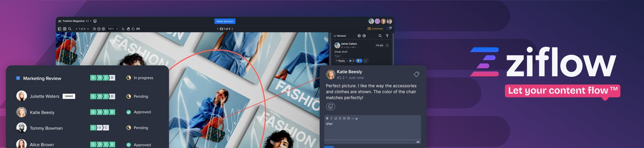Click the zoom in plus icon

coord(103,29)
